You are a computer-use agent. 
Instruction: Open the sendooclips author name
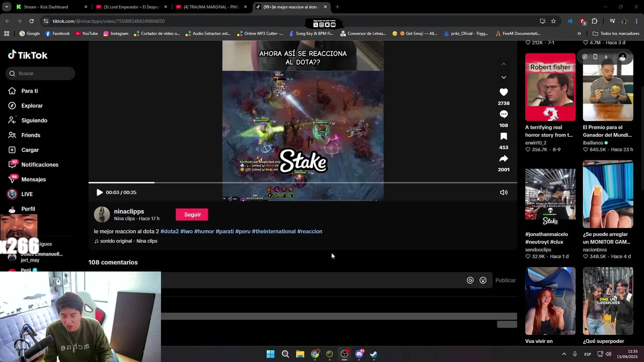coord(538,250)
